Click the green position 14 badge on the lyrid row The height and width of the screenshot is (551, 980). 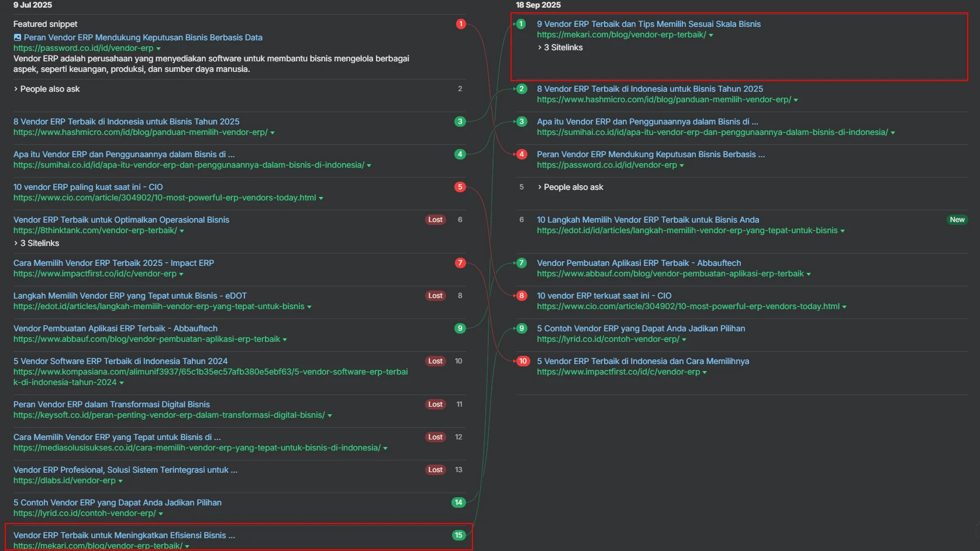point(459,503)
